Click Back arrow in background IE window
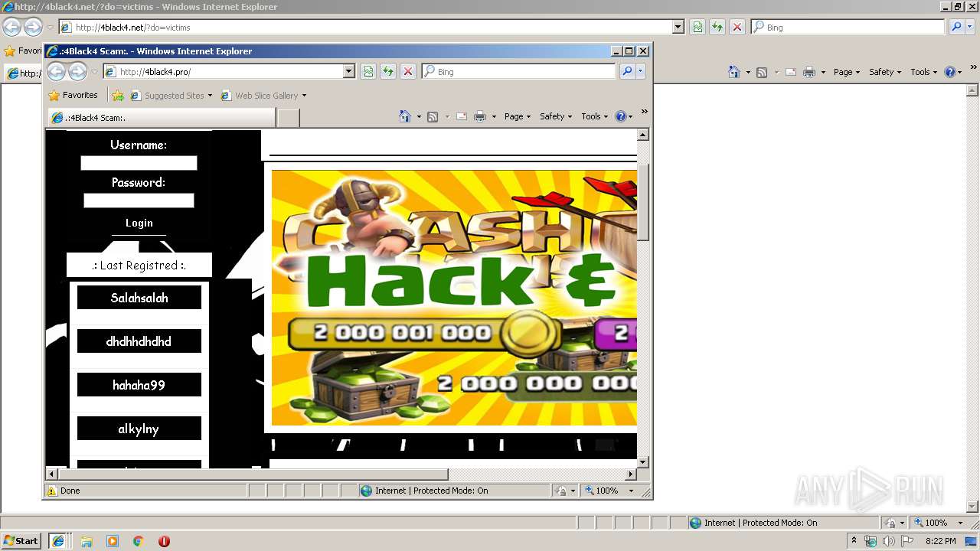The width and height of the screenshot is (980, 551). 11,28
